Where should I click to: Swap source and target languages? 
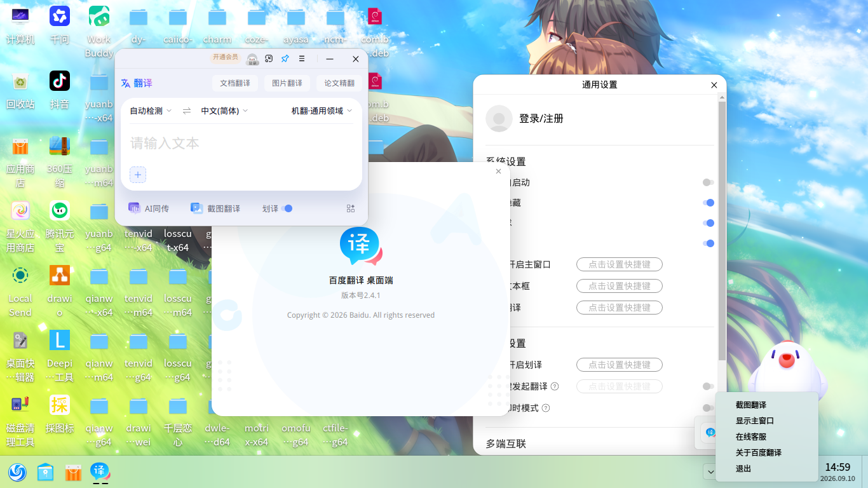coord(187,111)
